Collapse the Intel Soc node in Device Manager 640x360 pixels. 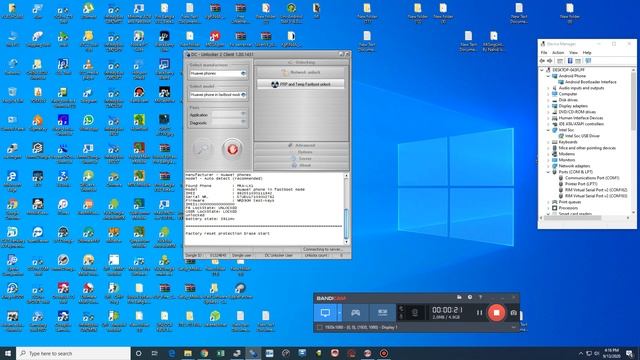pos(548,130)
